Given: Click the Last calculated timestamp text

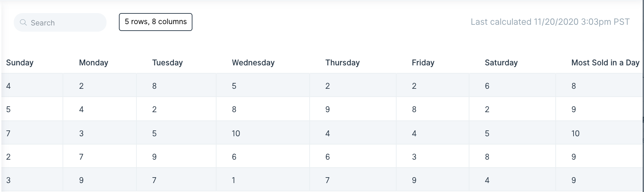Looking at the screenshot, I should click(550, 22).
